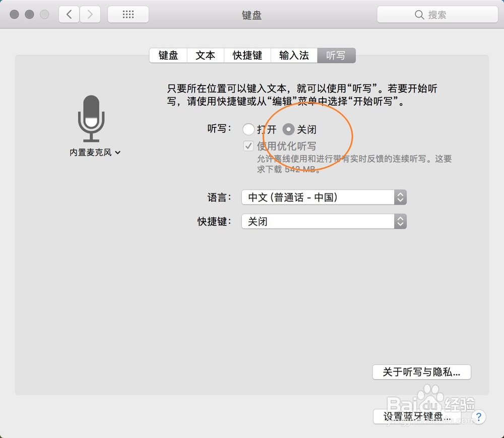Open the 快捷键 dropdown showing 关闭
The width and height of the screenshot is (504, 438).
click(x=318, y=222)
